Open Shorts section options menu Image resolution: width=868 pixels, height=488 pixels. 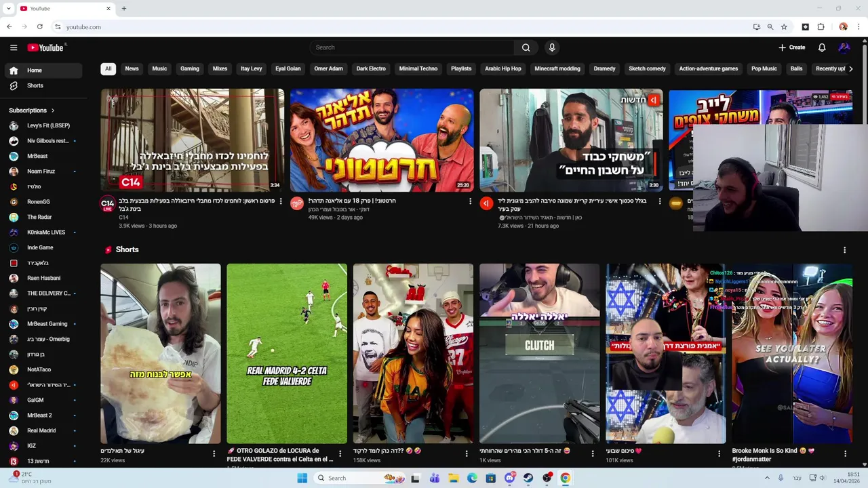coord(844,250)
